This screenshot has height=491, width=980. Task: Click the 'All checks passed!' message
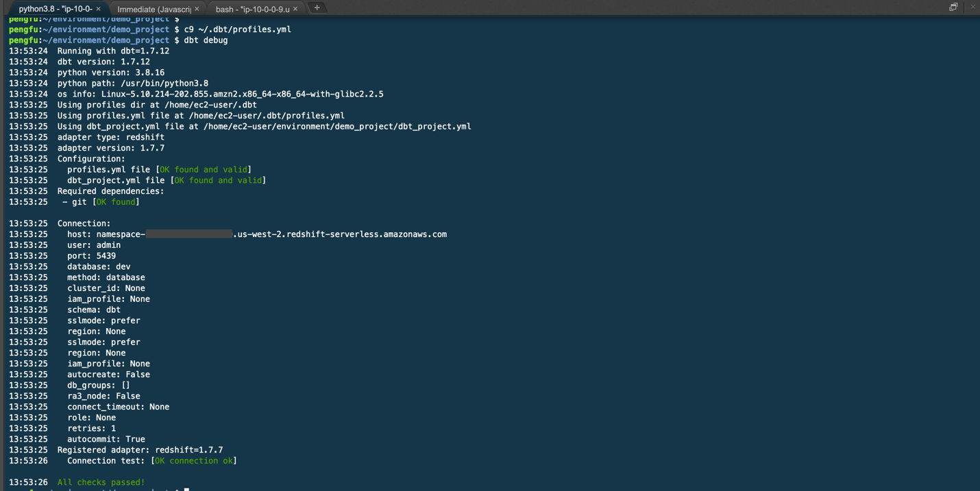101,483
